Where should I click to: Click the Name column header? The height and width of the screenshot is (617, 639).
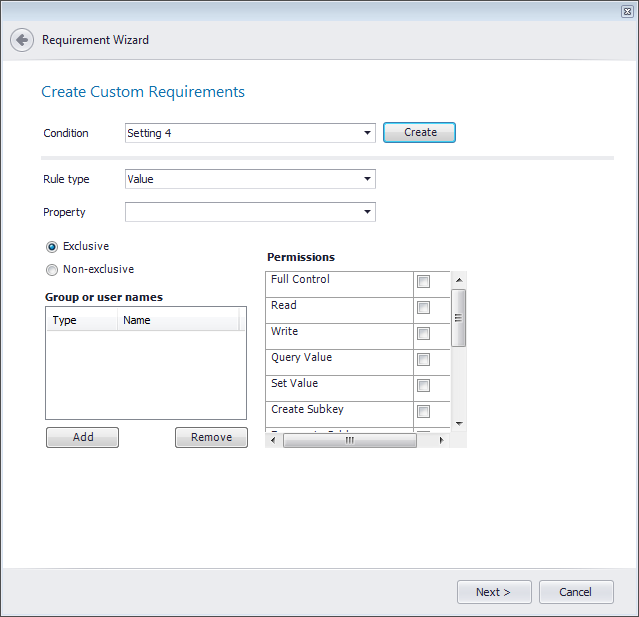pos(178,321)
